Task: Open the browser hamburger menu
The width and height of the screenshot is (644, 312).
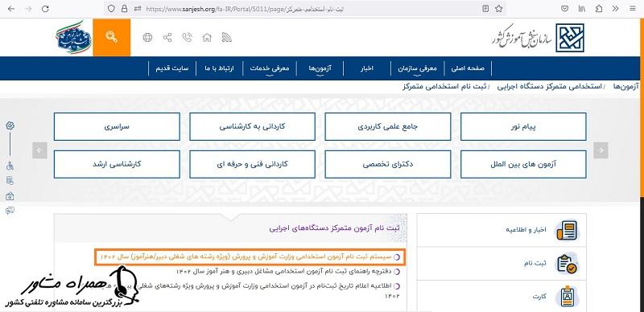Action: click(632, 9)
